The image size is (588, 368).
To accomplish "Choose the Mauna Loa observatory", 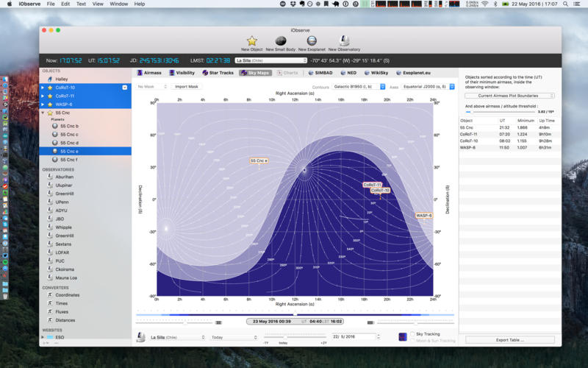I will tap(85, 278).
